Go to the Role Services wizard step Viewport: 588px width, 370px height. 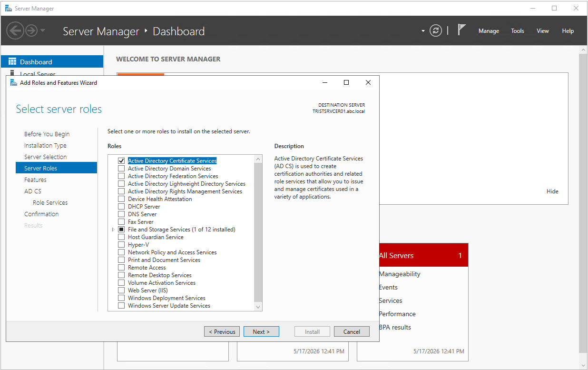point(50,203)
